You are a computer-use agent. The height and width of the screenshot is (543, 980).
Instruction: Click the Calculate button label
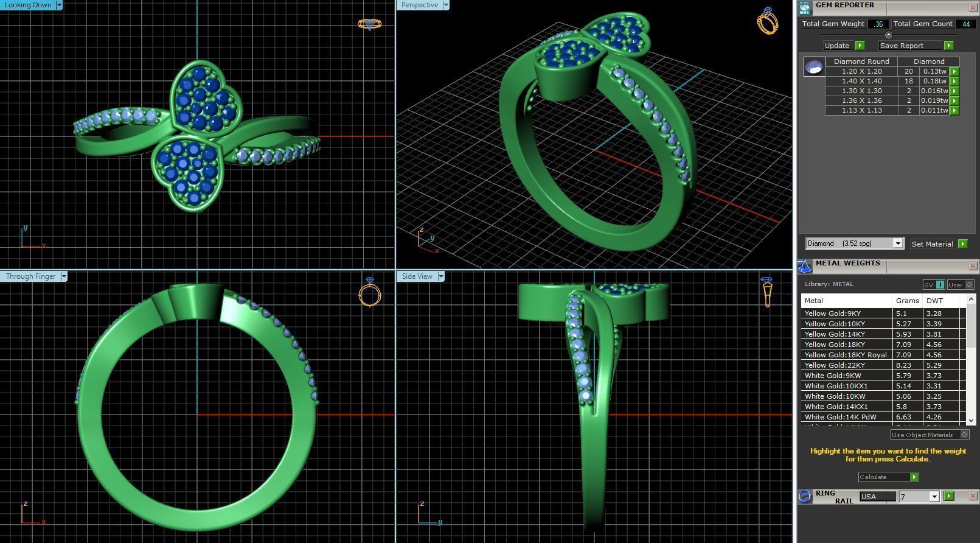pyautogui.click(x=874, y=477)
